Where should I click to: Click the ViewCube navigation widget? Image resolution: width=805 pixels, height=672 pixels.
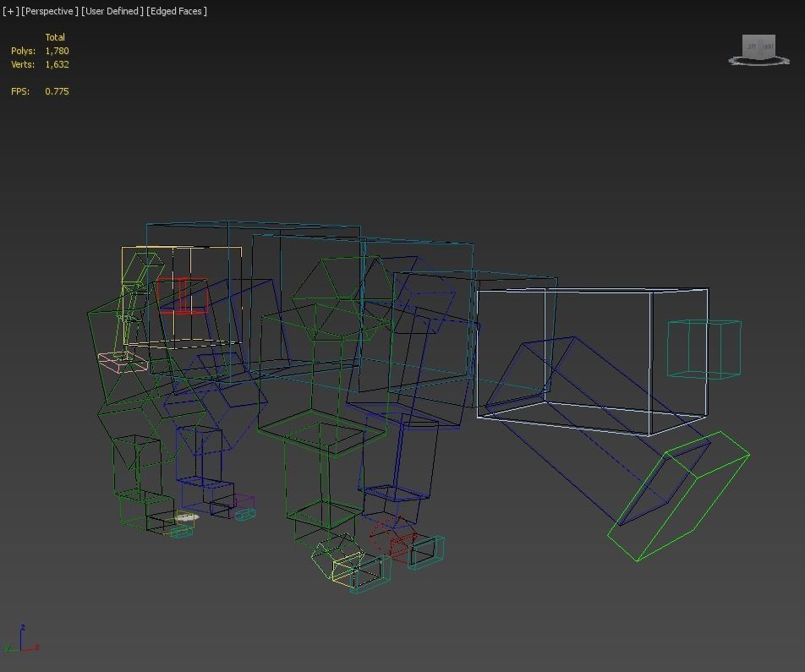click(758, 46)
